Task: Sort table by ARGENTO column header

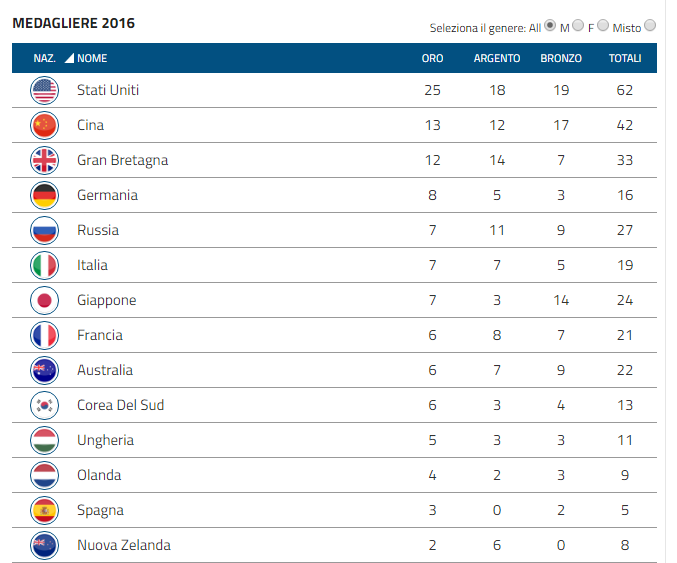Action: [x=497, y=58]
